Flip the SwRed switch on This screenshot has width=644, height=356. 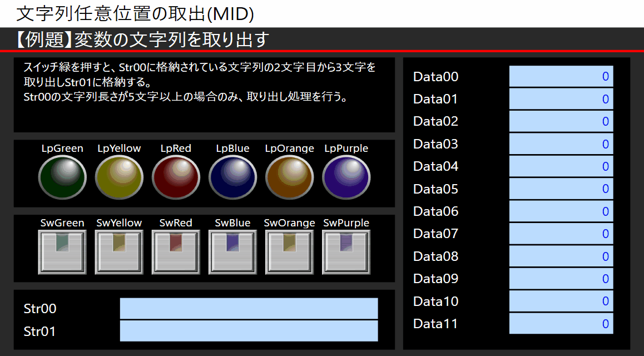click(176, 251)
